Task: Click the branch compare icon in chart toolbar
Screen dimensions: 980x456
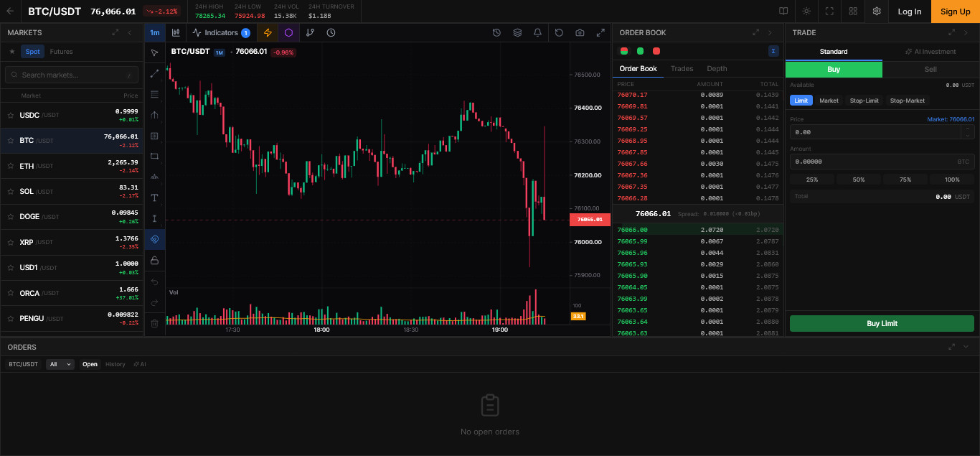Action: pyautogui.click(x=310, y=32)
